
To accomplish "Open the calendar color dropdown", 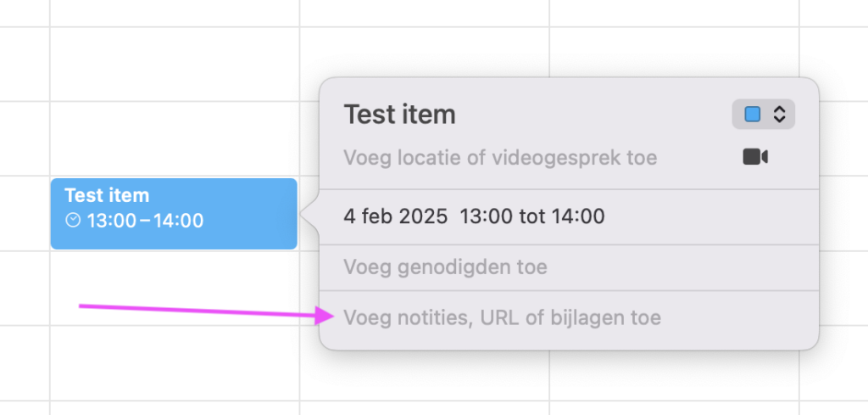I will 763,115.
